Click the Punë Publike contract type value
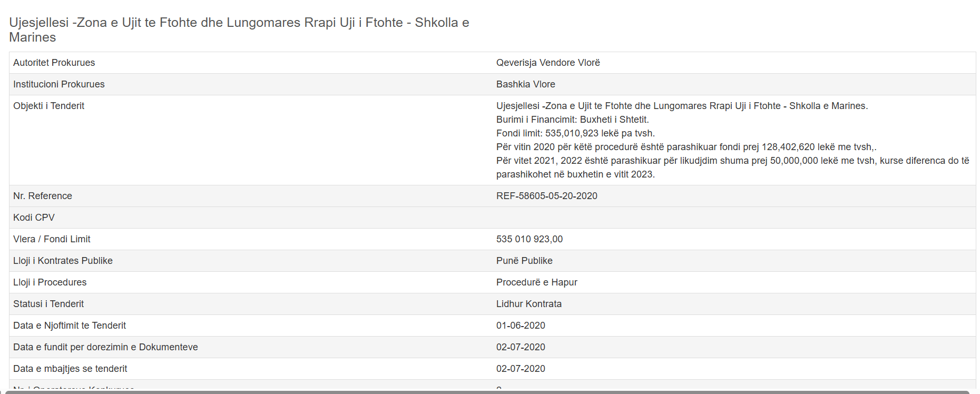Screen dimensions: 980x394 point(524,261)
